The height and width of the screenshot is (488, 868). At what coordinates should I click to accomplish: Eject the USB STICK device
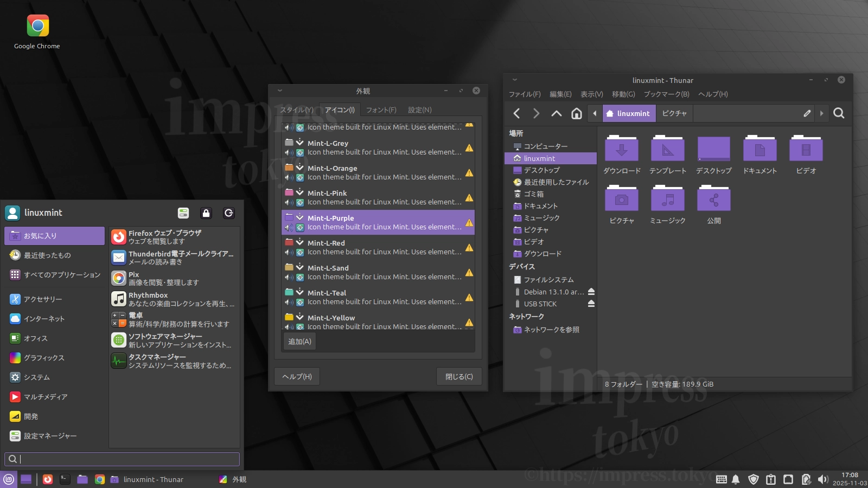pyautogui.click(x=591, y=304)
